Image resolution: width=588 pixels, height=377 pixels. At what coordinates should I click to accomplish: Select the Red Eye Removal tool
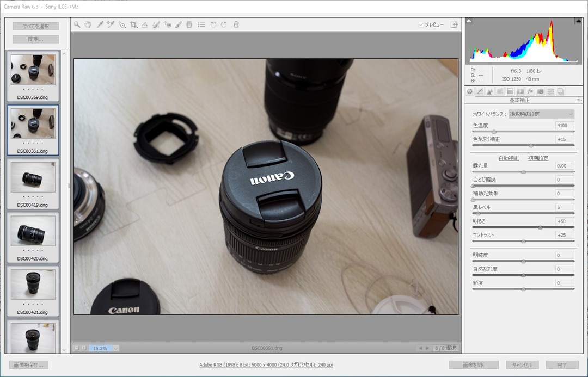pyautogui.click(x=168, y=24)
